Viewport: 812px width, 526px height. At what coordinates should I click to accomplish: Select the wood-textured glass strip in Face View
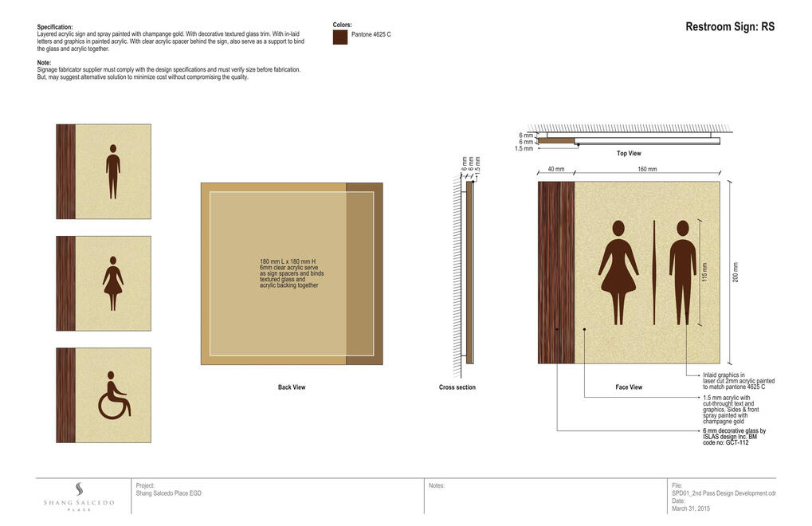[556, 273]
